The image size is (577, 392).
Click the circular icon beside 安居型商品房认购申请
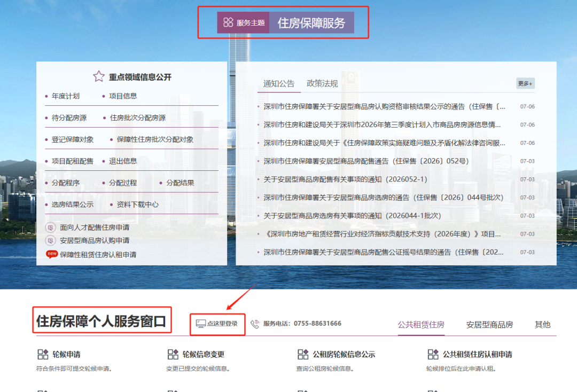pos(50,240)
